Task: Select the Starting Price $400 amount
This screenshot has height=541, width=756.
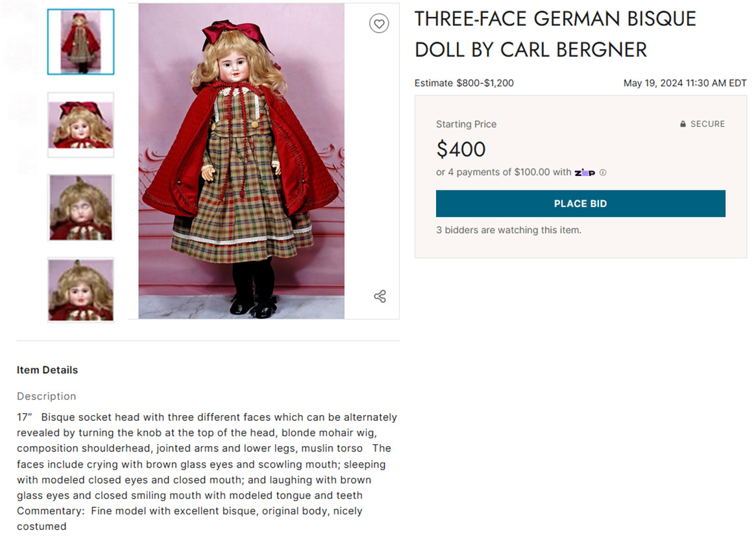Action: (461, 149)
